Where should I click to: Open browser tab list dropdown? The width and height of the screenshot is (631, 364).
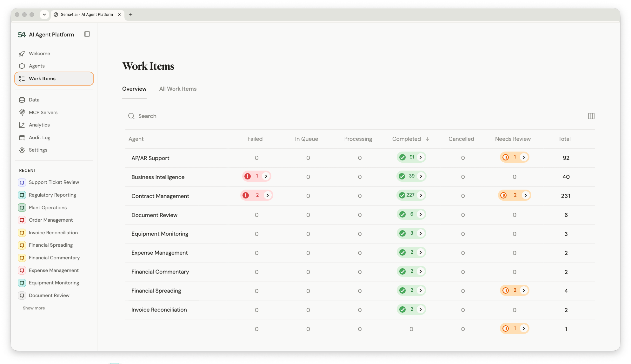pos(44,14)
